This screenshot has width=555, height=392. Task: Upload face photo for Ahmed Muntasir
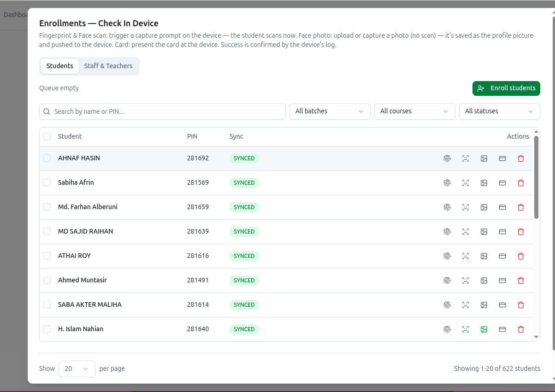484,281
